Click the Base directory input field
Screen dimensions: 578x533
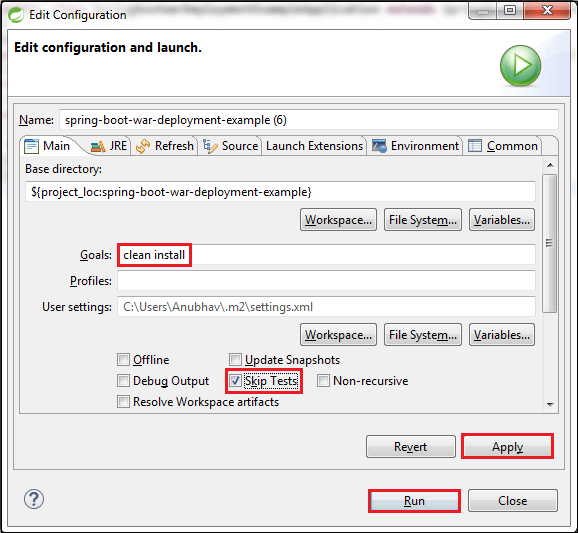point(280,192)
